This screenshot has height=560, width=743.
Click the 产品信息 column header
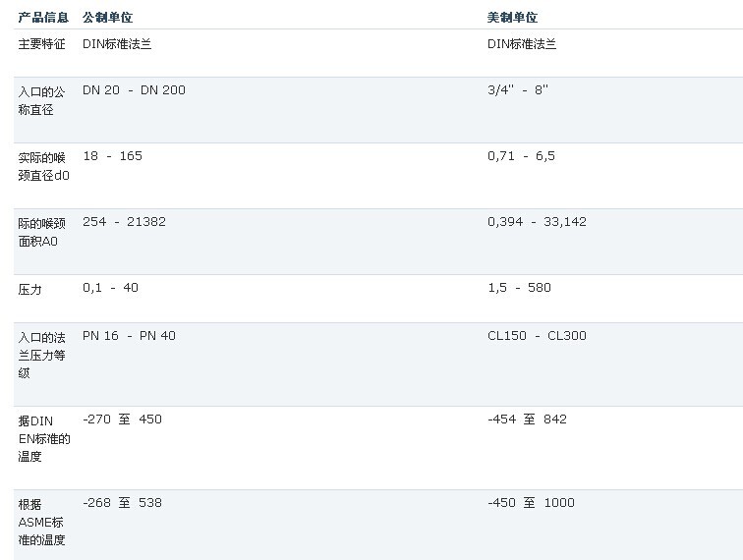click(43, 17)
